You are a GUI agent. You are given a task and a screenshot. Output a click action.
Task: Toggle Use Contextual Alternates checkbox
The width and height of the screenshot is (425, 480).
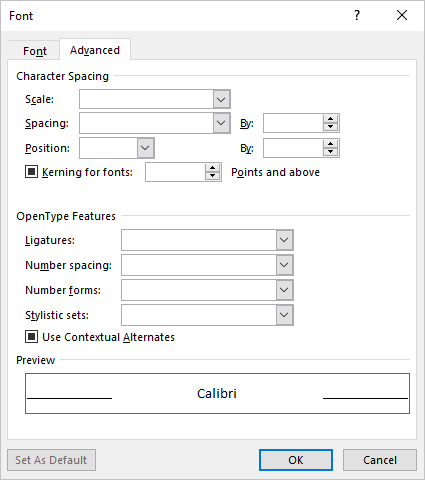(x=31, y=337)
